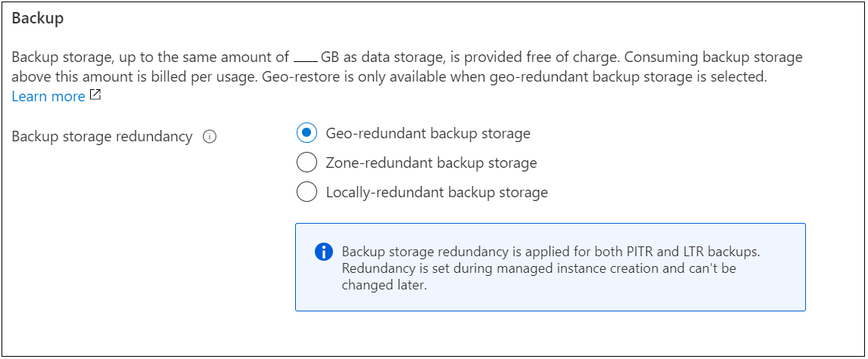The image size is (868, 359).
Task: Click the Backup storage redundancy field label
Action: [x=102, y=137]
